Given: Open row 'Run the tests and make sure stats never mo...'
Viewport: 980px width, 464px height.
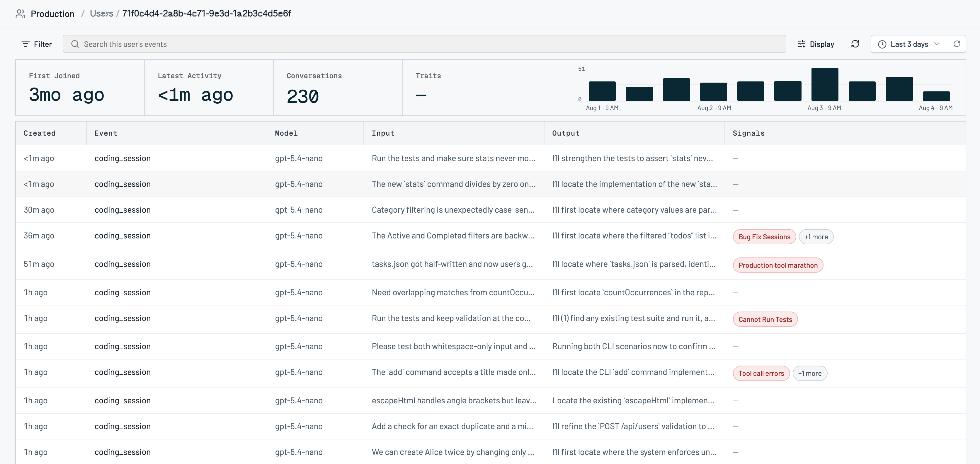Looking at the screenshot, I should click(x=490, y=158).
